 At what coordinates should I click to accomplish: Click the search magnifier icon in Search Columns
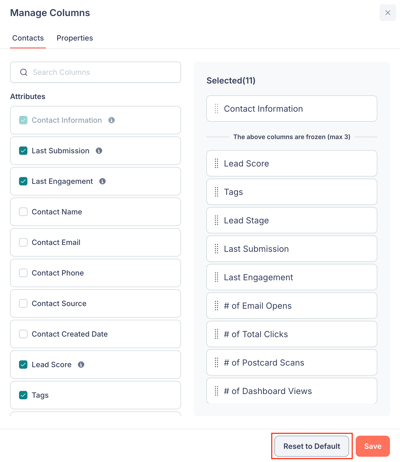point(24,72)
